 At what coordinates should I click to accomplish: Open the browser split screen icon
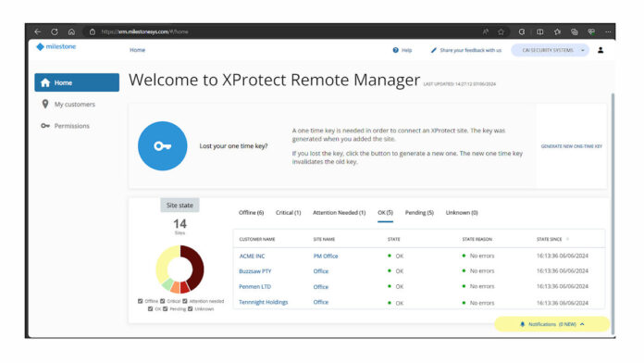click(540, 31)
